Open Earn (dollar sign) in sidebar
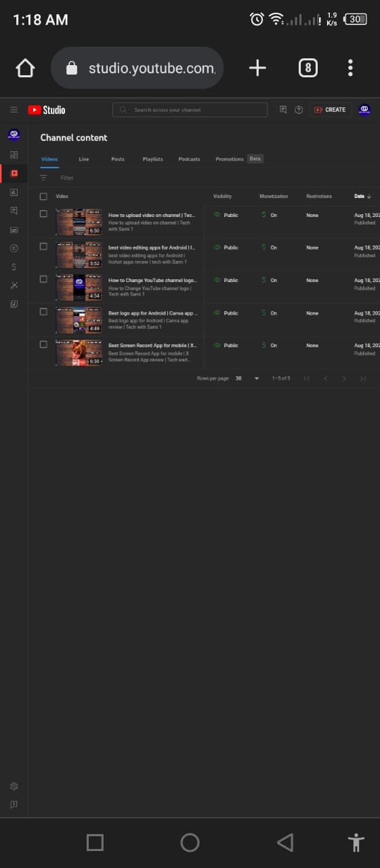 coord(14,267)
